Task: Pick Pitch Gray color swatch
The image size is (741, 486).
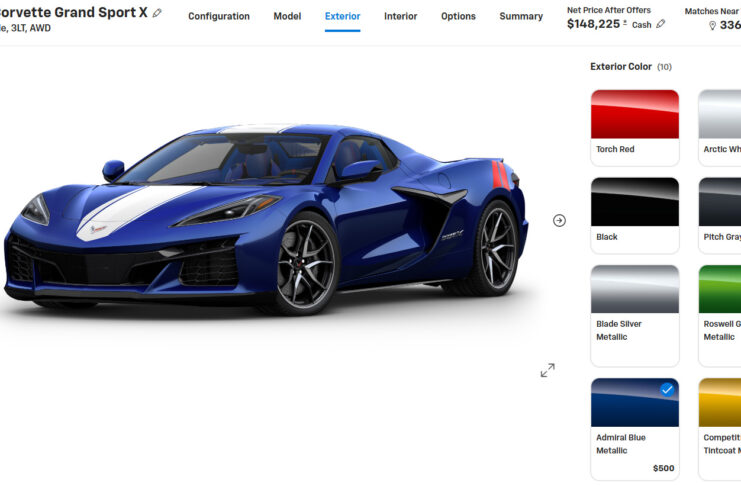Action: (720, 216)
